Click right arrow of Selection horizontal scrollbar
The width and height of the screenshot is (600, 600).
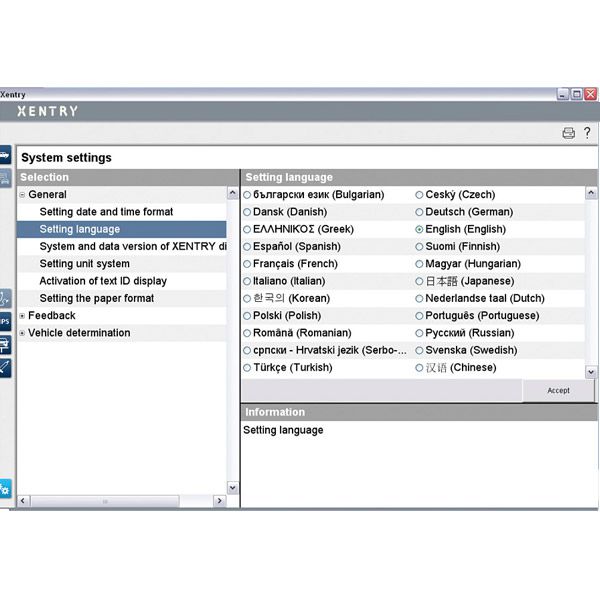pyautogui.click(x=220, y=500)
